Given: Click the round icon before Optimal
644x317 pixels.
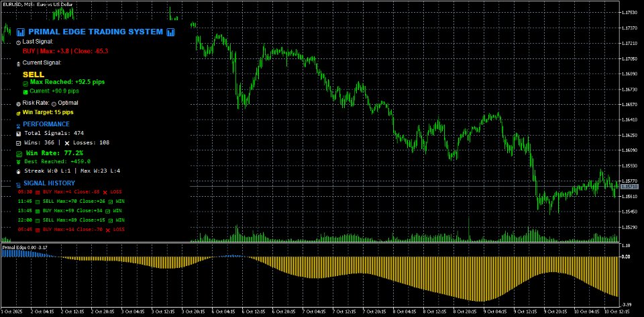Looking at the screenshot, I should pyautogui.click(x=54, y=104).
